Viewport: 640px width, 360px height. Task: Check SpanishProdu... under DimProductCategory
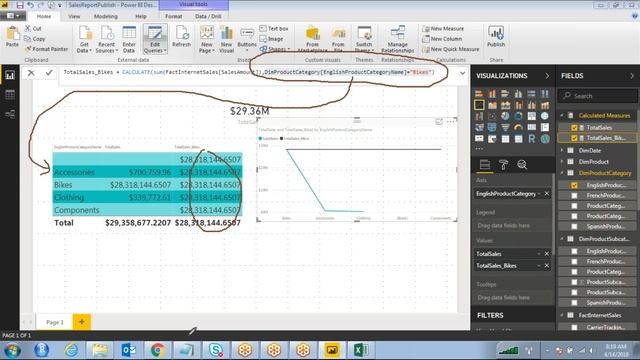[574, 227]
